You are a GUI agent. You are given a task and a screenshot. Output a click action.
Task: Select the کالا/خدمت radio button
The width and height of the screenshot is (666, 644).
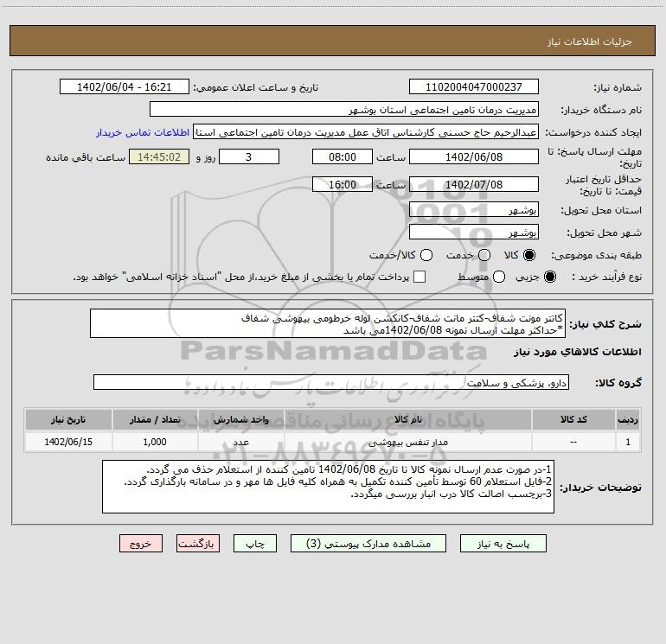(426, 255)
